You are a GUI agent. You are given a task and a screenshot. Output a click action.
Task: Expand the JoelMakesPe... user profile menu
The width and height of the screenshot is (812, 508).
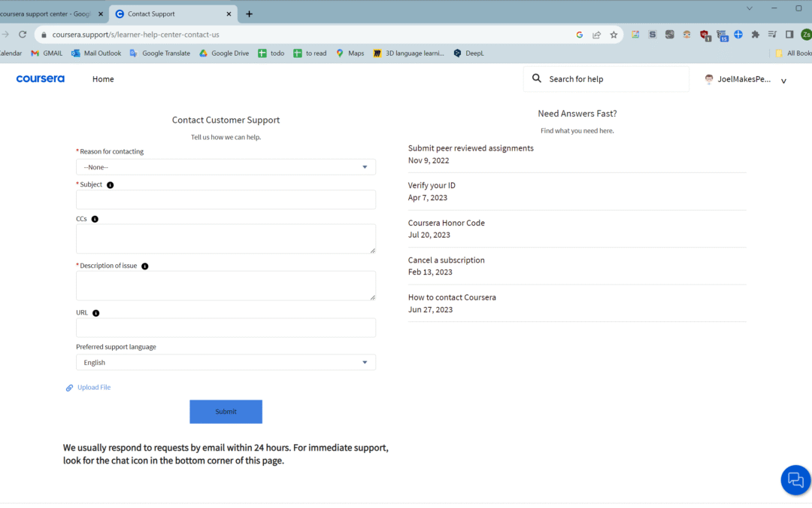(x=783, y=81)
